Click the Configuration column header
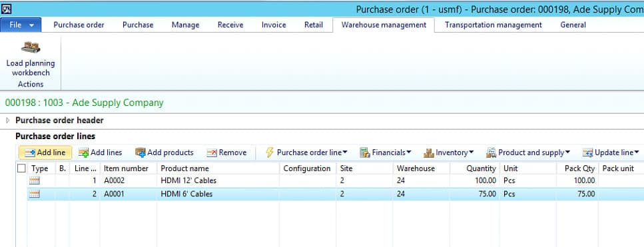This screenshot has height=247, width=644. coord(308,168)
